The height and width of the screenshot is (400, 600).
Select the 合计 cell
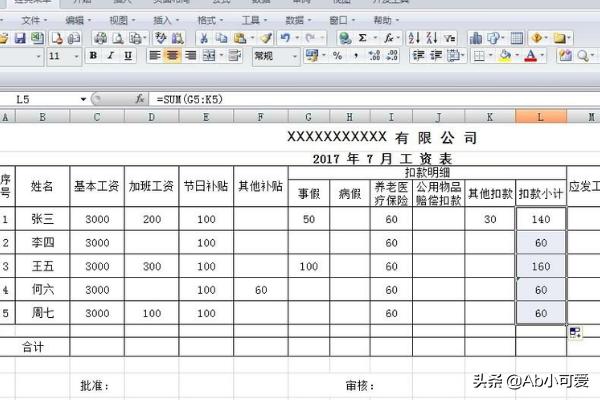pyautogui.click(x=34, y=347)
